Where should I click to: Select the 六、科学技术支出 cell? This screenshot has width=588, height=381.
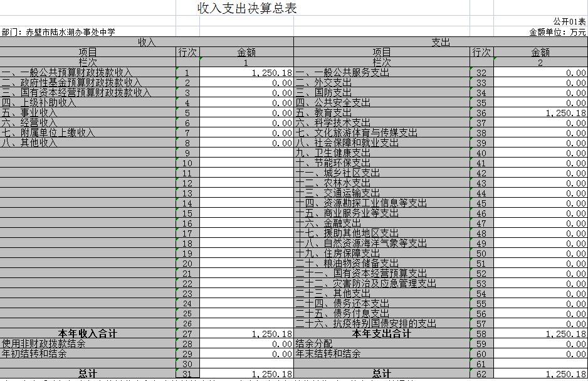(382, 123)
